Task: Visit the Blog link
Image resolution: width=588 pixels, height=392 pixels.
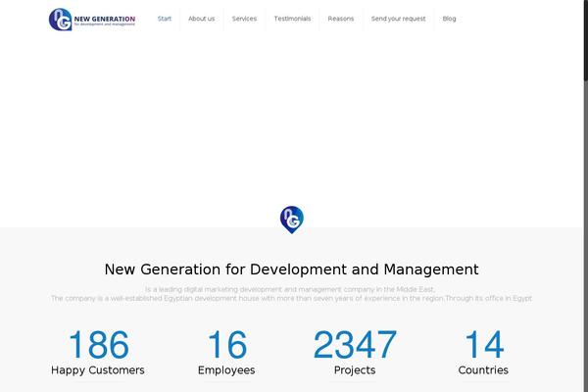Action: 449,19
